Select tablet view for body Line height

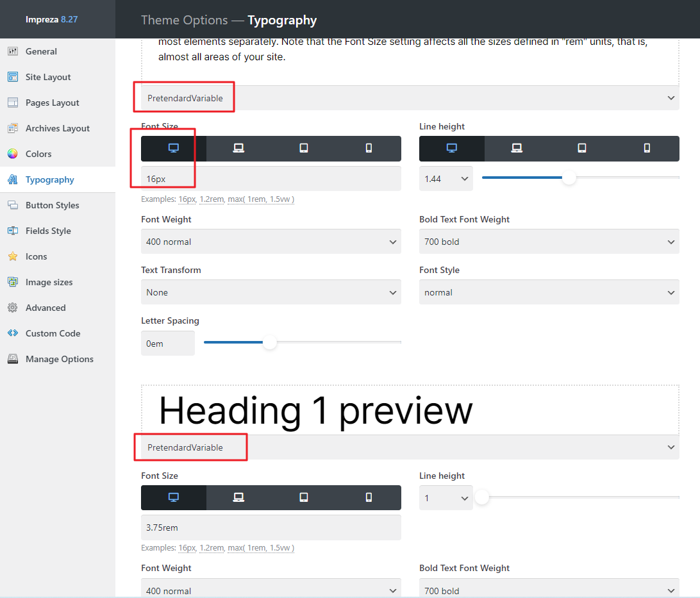(581, 149)
